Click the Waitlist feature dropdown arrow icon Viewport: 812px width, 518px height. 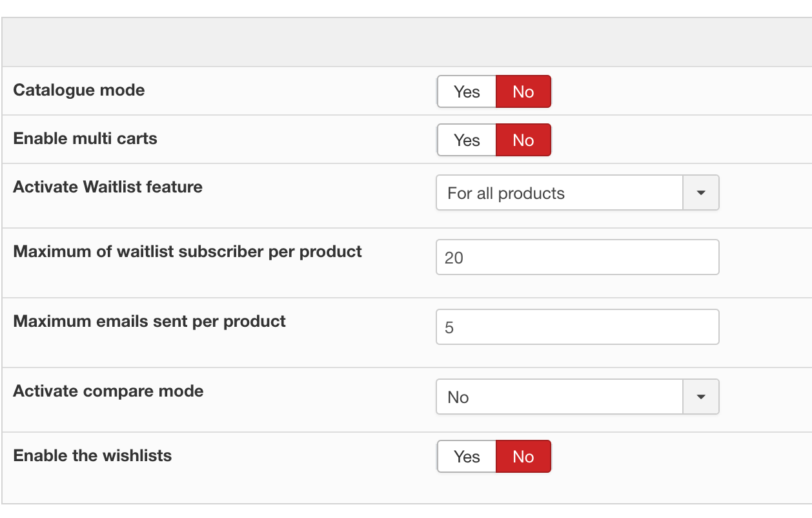coord(701,193)
